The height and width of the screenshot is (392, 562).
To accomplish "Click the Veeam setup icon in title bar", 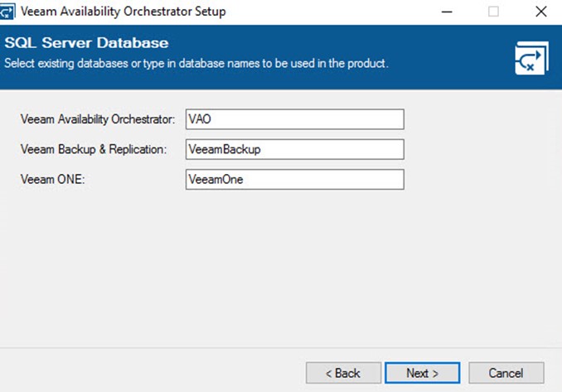I will [7, 12].
